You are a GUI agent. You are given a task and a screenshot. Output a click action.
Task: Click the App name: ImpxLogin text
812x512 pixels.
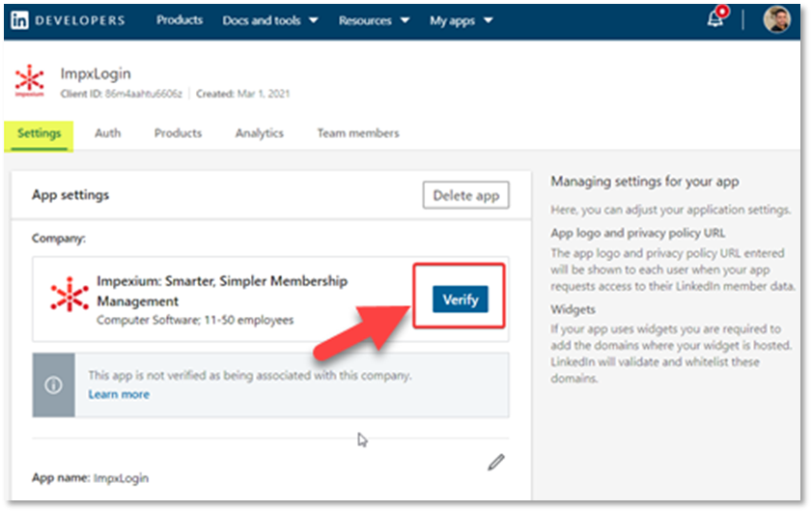(x=90, y=478)
